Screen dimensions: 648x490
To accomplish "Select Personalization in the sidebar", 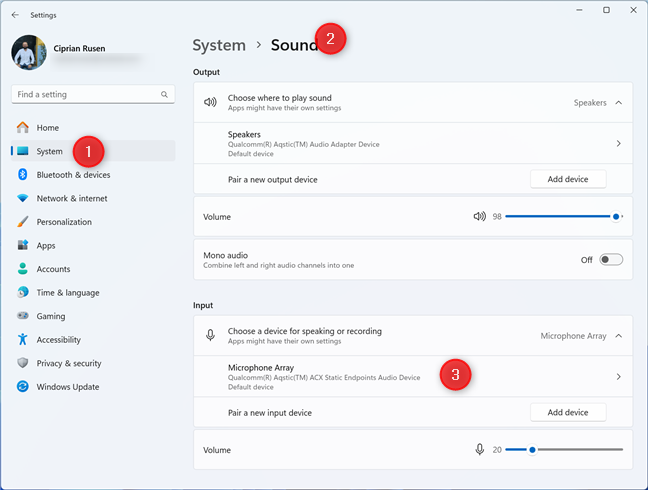I will (x=64, y=222).
